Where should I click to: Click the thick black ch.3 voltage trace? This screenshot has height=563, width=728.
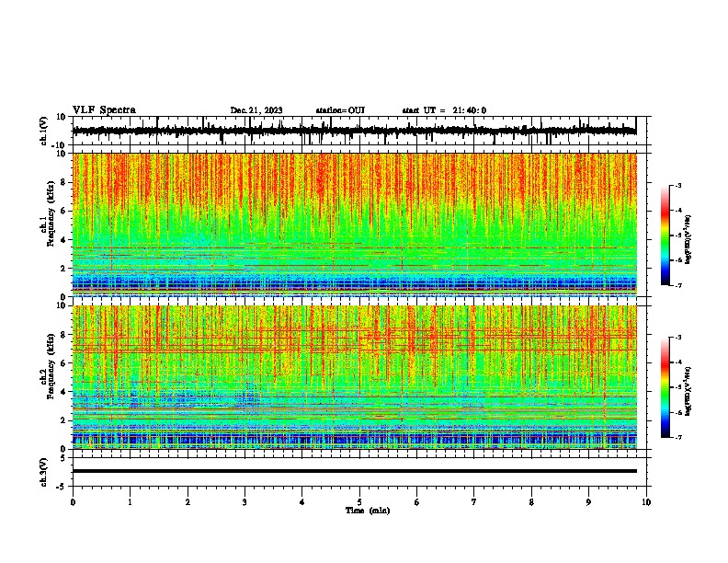tap(354, 471)
